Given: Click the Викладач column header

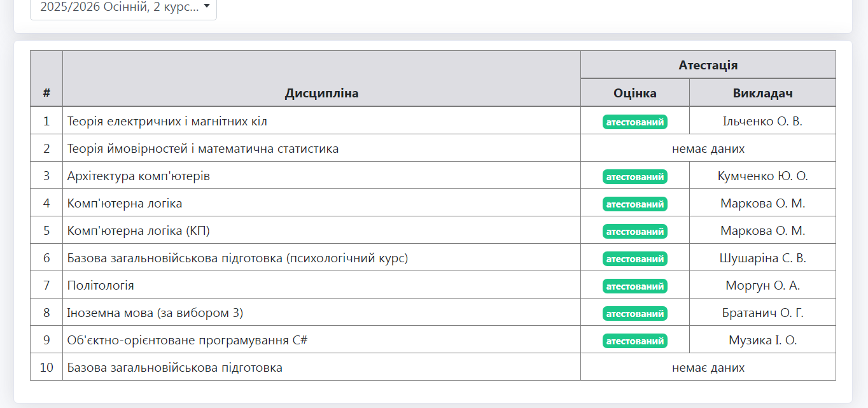Looking at the screenshot, I should tap(762, 93).
